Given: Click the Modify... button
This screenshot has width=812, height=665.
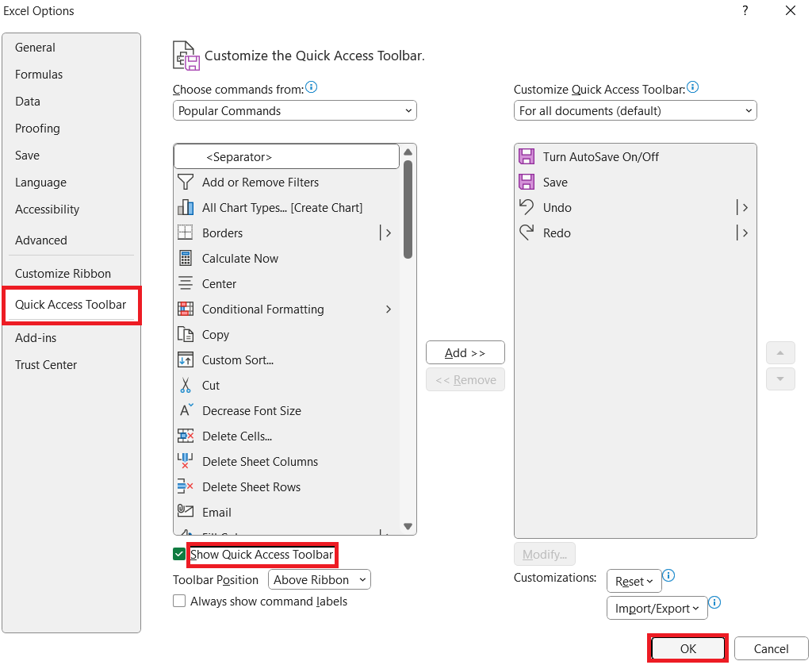Looking at the screenshot, I should pos(544,554).
